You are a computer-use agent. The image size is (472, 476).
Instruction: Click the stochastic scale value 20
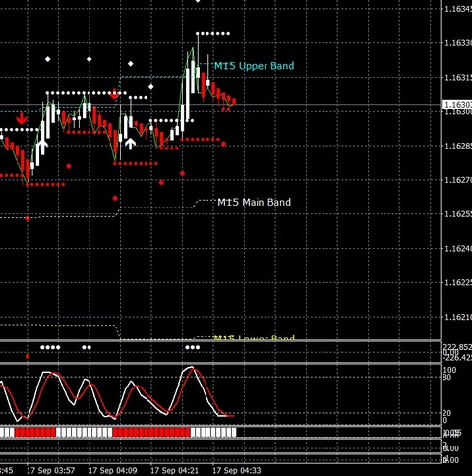coord(447,413)
